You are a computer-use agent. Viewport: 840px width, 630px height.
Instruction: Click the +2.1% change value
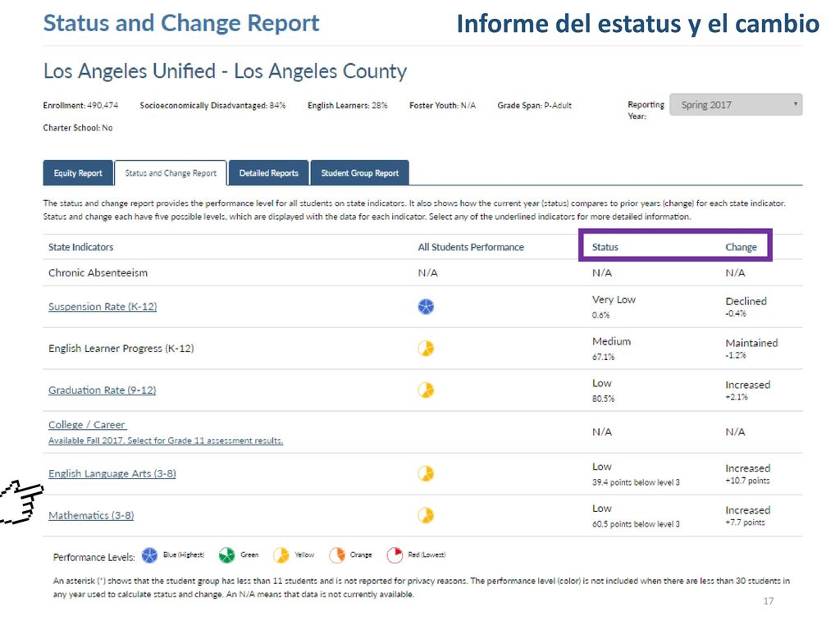click(x=737, y=397)
